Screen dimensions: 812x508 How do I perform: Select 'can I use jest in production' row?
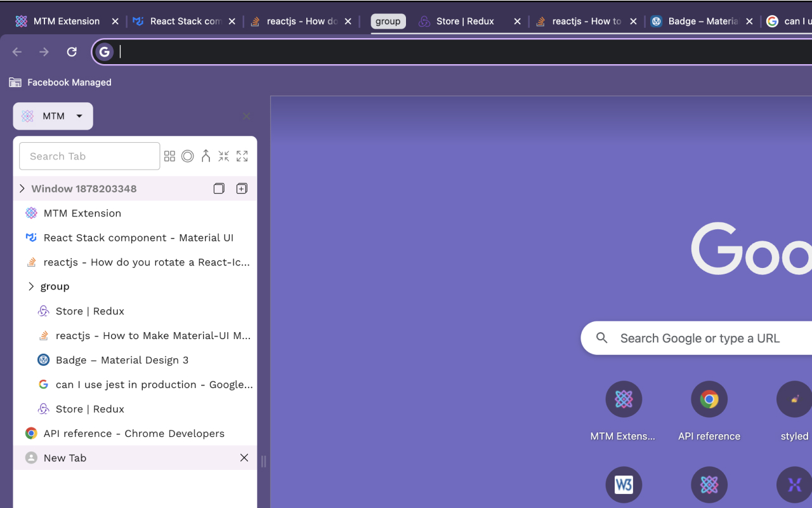(x=135, y=385)
